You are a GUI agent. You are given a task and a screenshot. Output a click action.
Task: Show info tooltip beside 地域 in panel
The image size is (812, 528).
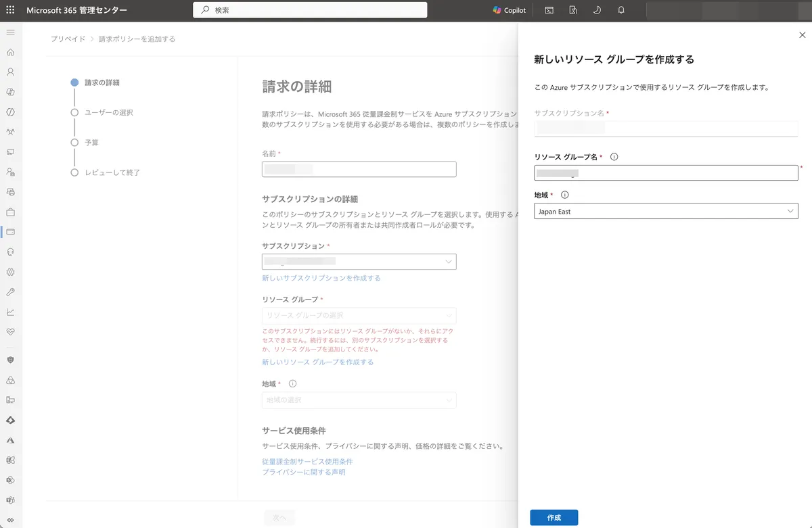tap(565, 195)
